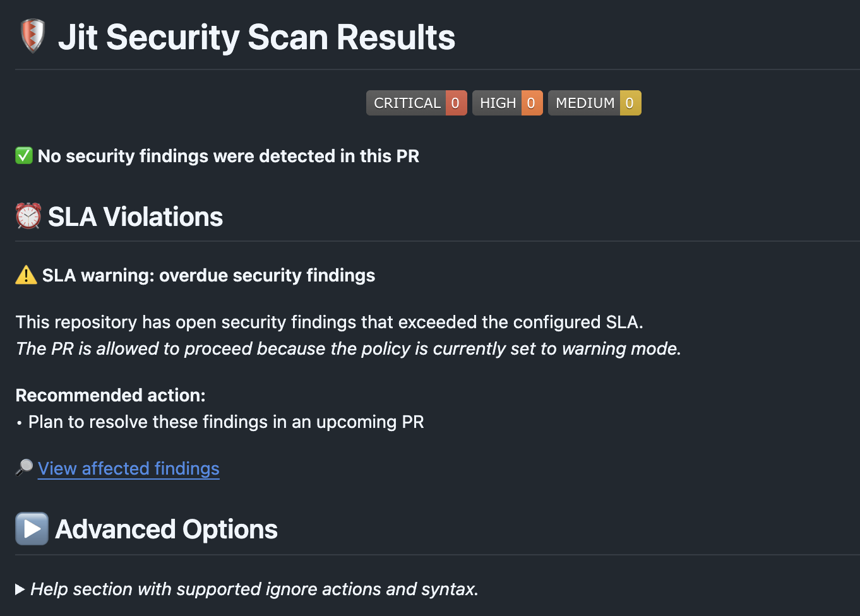Click the Jit shield logo icon

coord(32,36)
